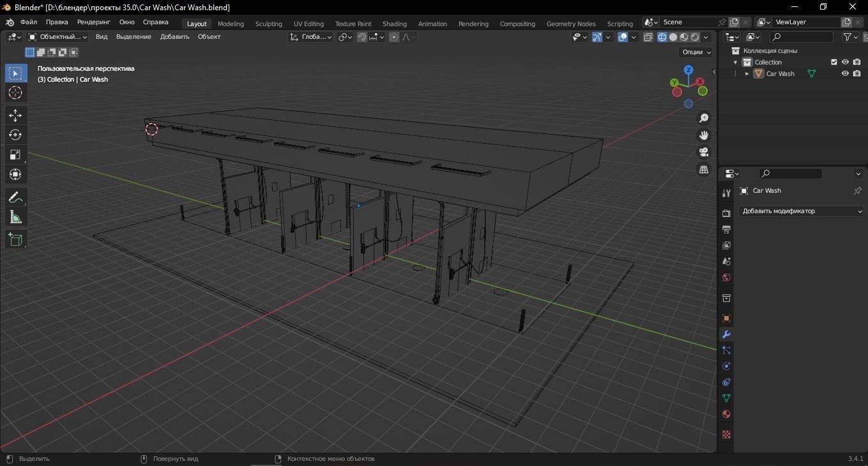Screen dimensions: 868x466
Task: Open the Tool properties tab
Action: 726,193
